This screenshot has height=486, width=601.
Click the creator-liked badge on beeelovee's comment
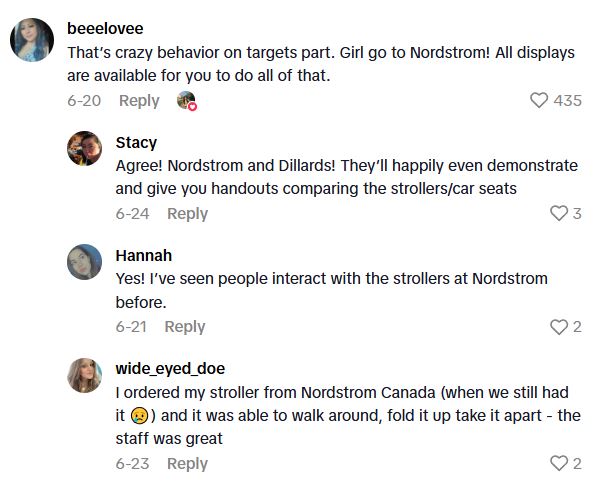pos(186,101)
